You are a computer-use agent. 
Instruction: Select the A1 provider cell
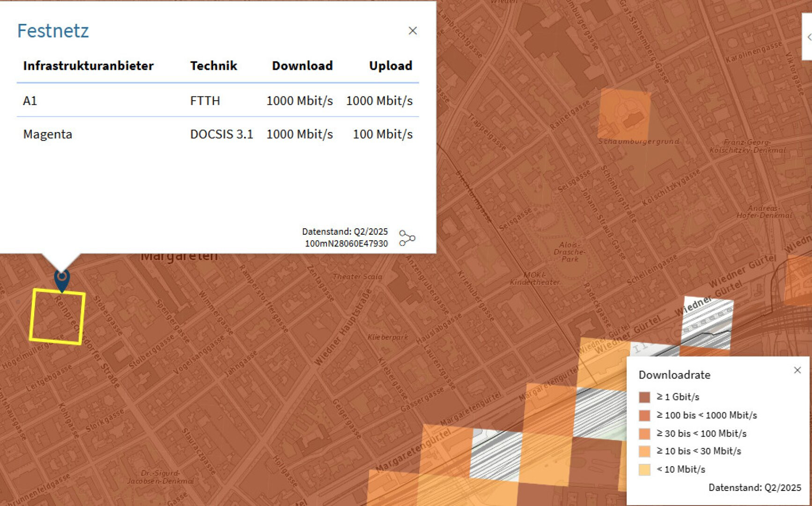tap(30, 101)
